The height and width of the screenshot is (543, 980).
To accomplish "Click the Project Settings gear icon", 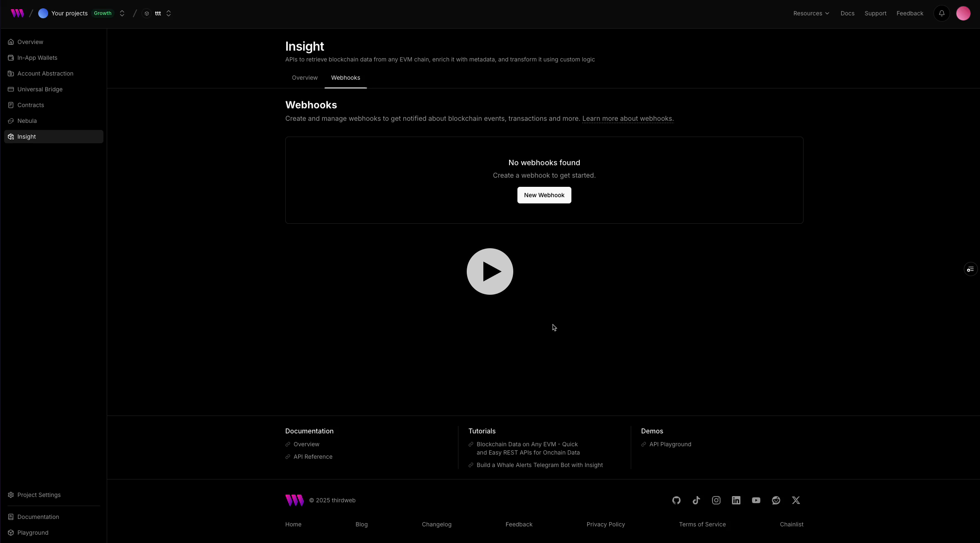I will (11, 495).
